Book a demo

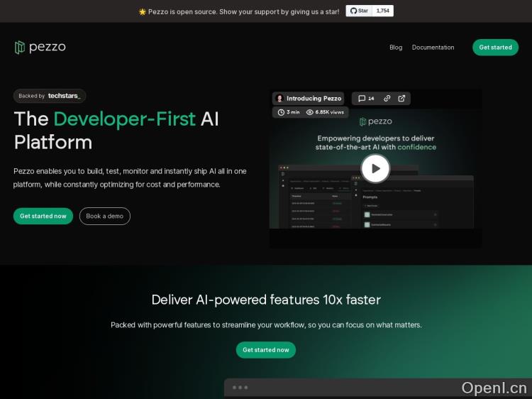click(105, 216)
